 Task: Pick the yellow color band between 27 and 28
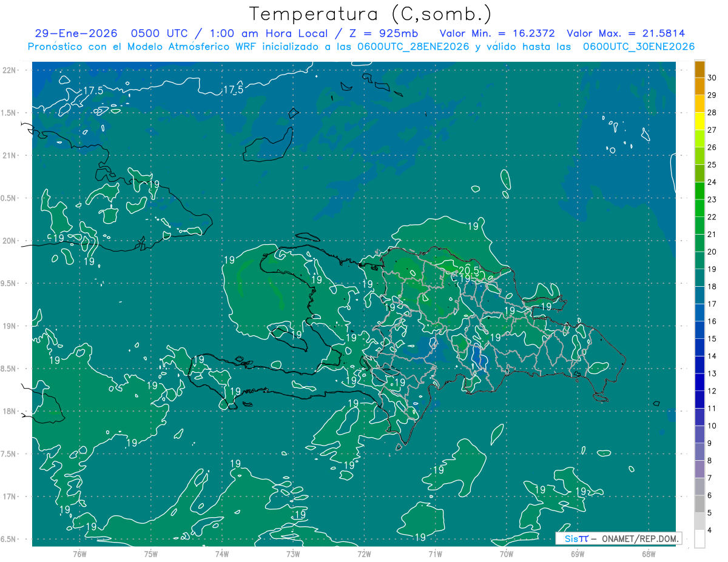[699, 121]
